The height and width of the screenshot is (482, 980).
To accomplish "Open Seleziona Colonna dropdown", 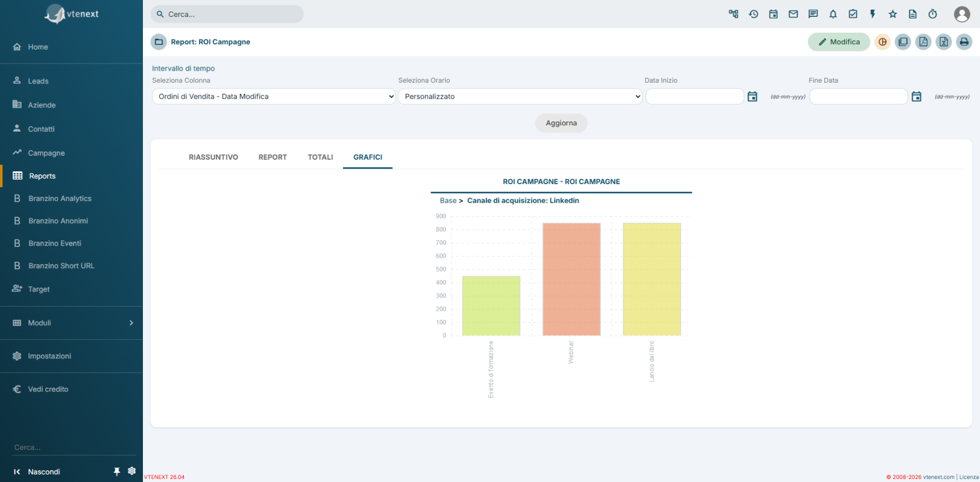I will [274, 97].
